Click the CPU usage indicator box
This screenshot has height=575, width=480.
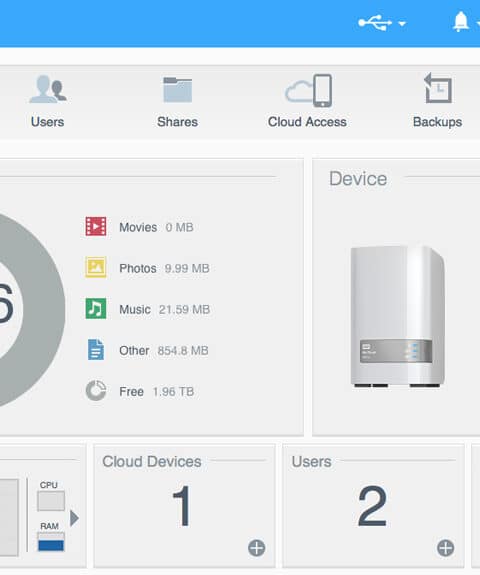[x=51, y=501]
